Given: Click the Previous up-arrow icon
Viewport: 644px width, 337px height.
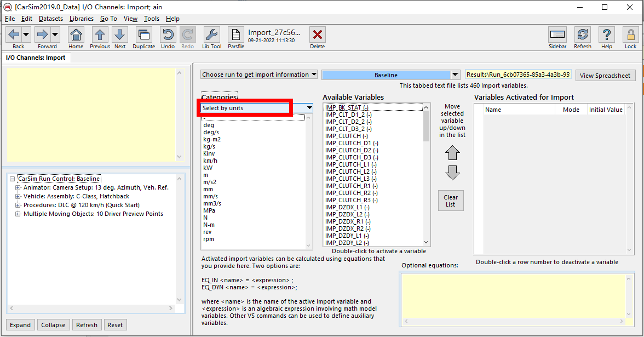Looking at the screenshot, I should click(x=100, y=35).
